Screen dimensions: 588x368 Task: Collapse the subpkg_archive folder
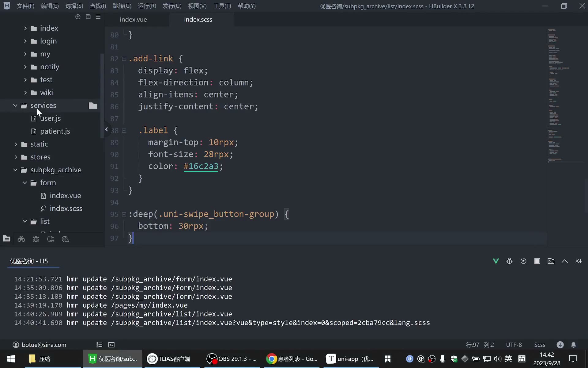15,170
